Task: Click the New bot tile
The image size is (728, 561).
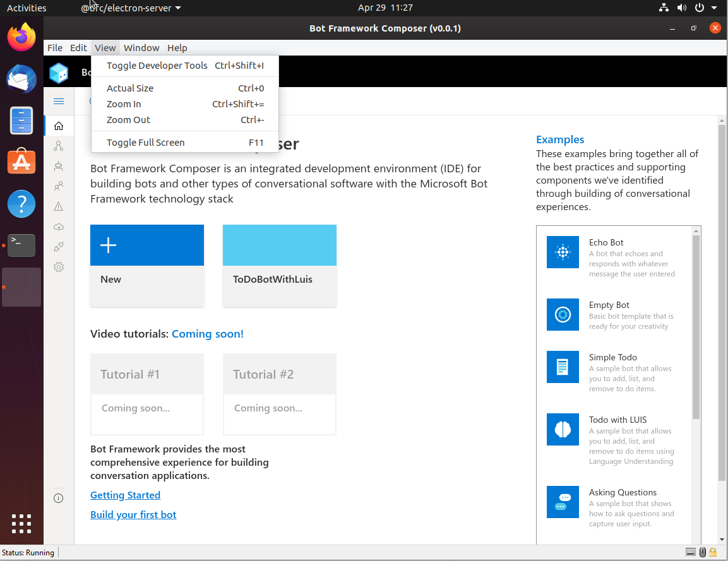Action: coord(147,266)
